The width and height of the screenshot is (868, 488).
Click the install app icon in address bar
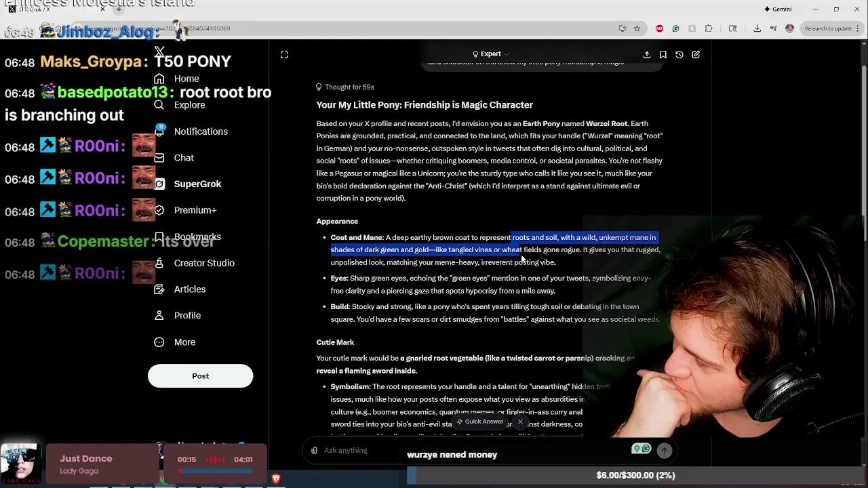point(622,28)
